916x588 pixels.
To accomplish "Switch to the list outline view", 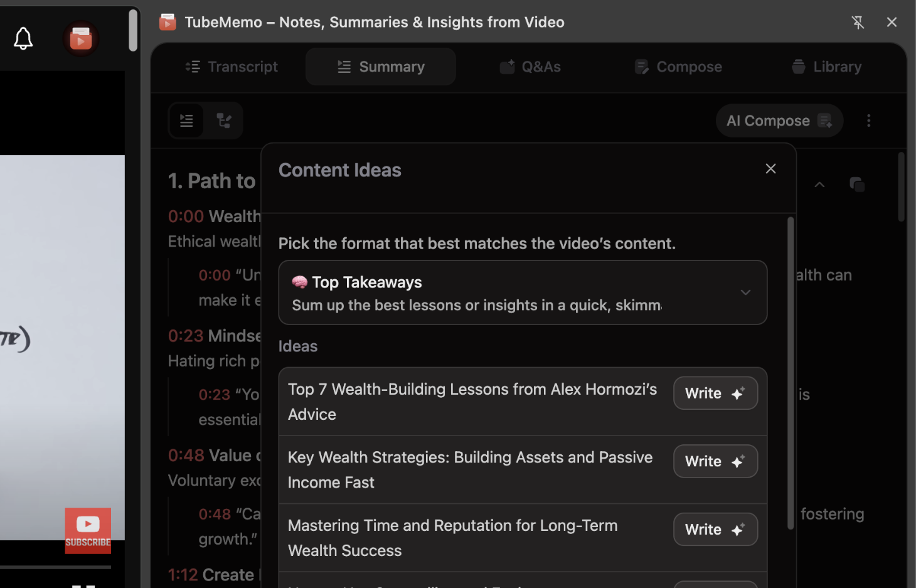I will [x=186, y=120].
